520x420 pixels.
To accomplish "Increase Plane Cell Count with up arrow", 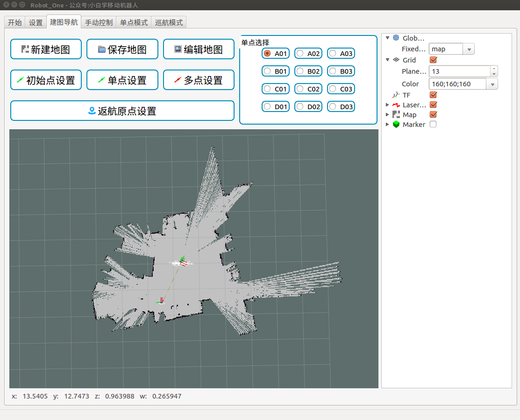I will [494, 69].
